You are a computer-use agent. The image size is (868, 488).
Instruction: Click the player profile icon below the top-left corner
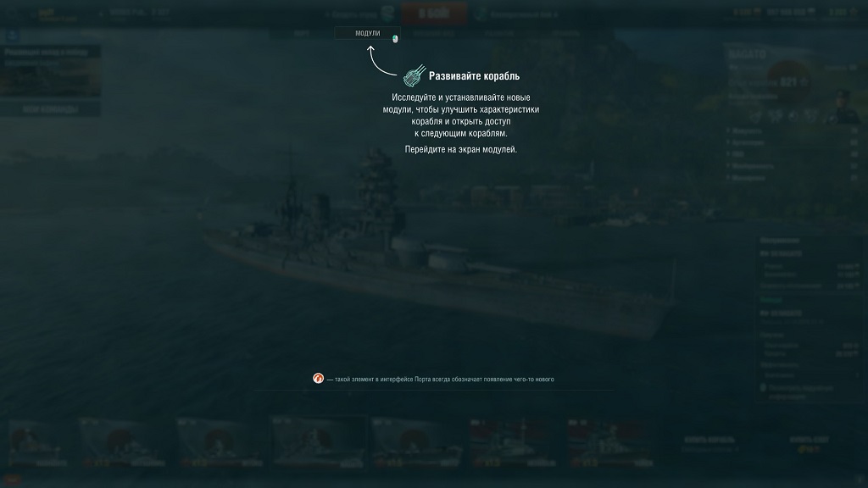12,36
